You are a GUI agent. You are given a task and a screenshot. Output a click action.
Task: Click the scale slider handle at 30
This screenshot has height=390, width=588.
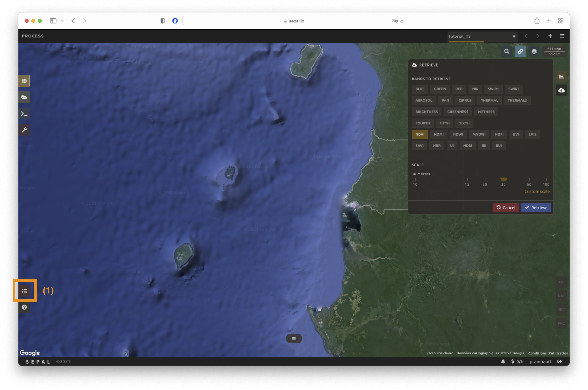pyautogui.click(x=504, y=179)
